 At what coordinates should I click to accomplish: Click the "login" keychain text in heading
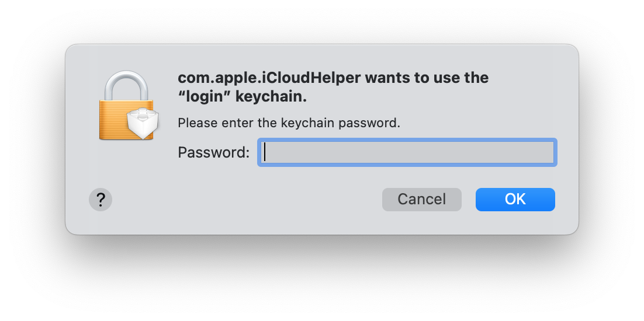[243, 97]
